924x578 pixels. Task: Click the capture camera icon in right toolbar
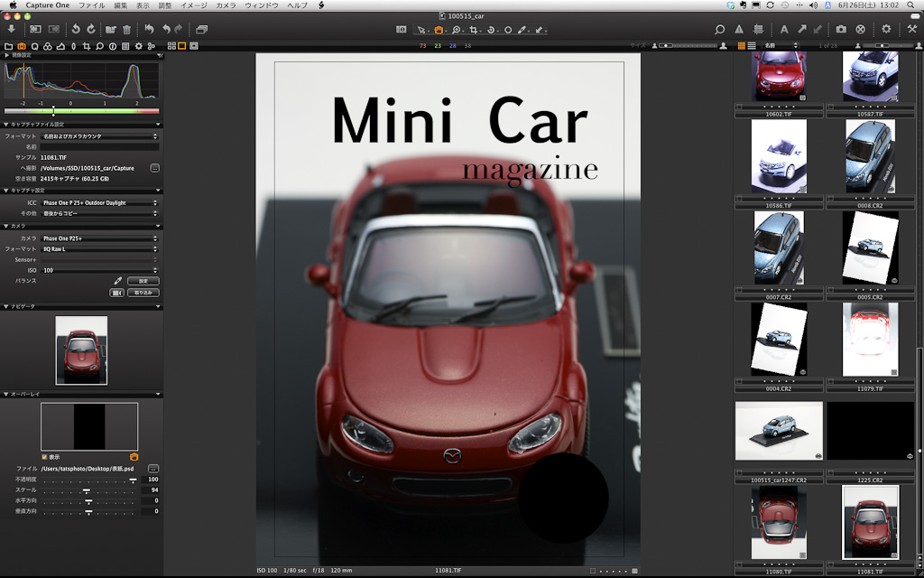(841, 30)
